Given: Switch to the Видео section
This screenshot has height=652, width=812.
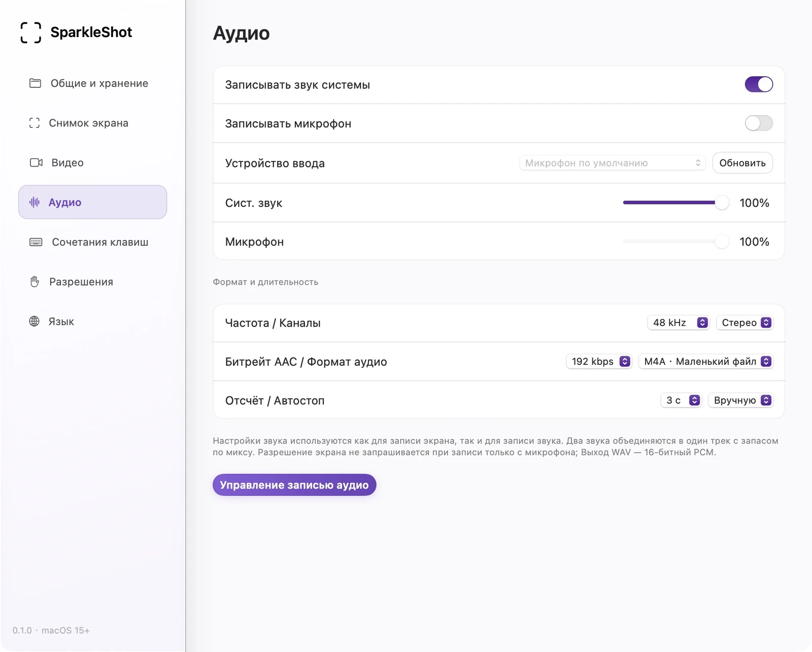Looking at the screenshot, I should [92, 162].
